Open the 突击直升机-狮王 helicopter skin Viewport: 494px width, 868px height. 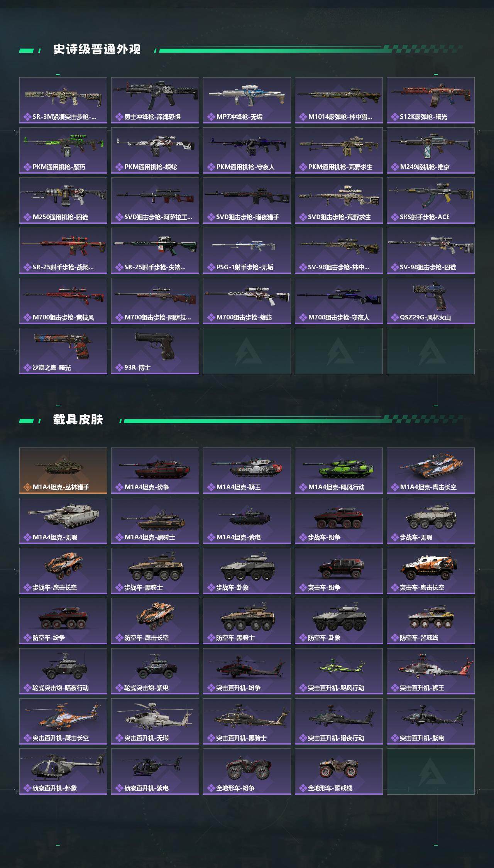[431, 671]
